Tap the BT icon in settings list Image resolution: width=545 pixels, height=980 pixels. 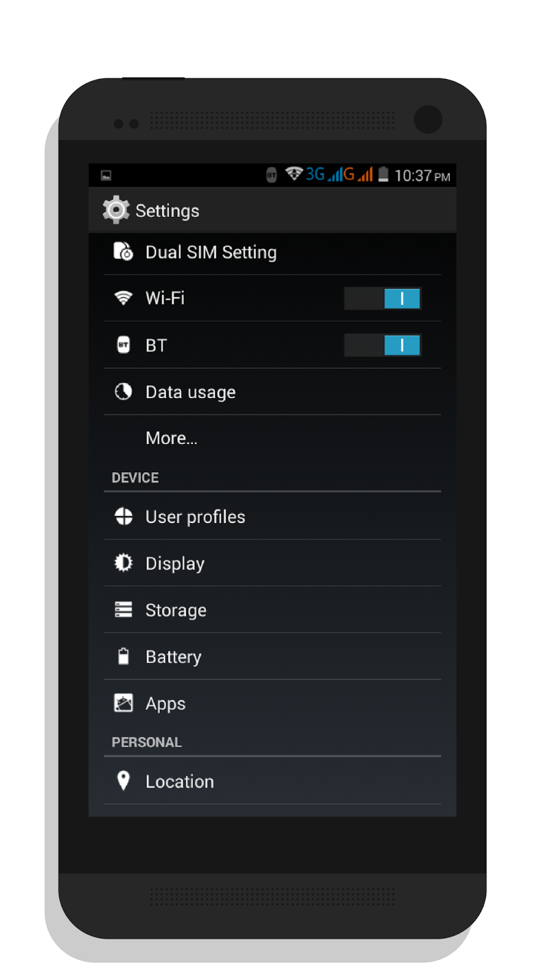[x=123, y=344]
